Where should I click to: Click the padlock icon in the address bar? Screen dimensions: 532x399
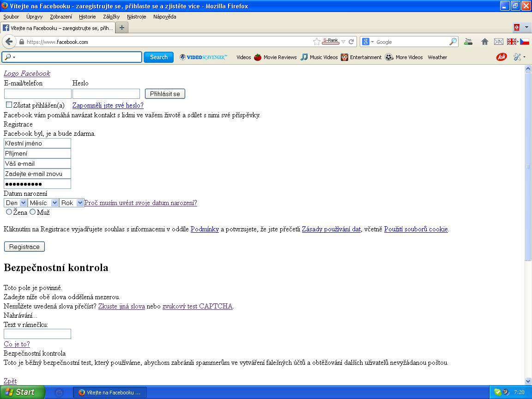22,42
